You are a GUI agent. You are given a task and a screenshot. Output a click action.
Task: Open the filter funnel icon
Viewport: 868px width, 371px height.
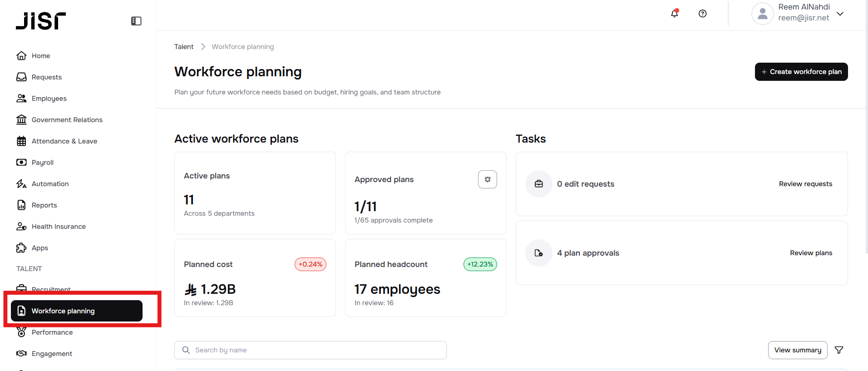coord(839,350)
